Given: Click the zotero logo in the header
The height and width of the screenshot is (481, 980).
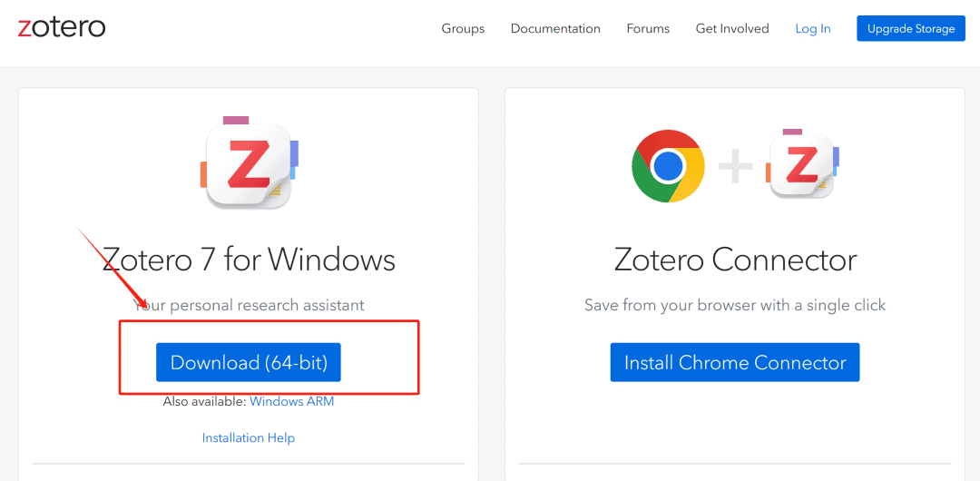Looking at the screenshot, I should [62, 28].
